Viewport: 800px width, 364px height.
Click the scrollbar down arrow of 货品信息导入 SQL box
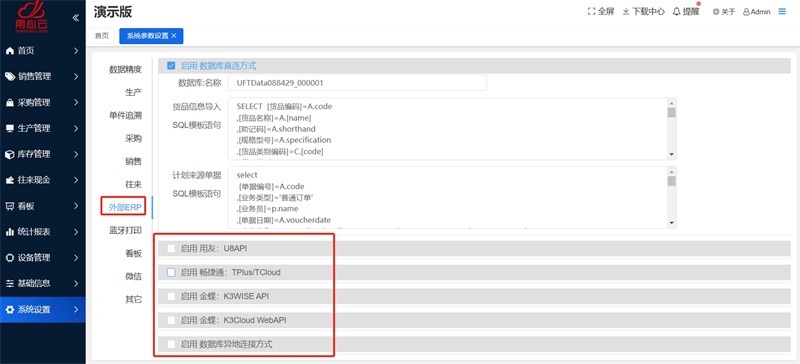(x=671, y=154)
